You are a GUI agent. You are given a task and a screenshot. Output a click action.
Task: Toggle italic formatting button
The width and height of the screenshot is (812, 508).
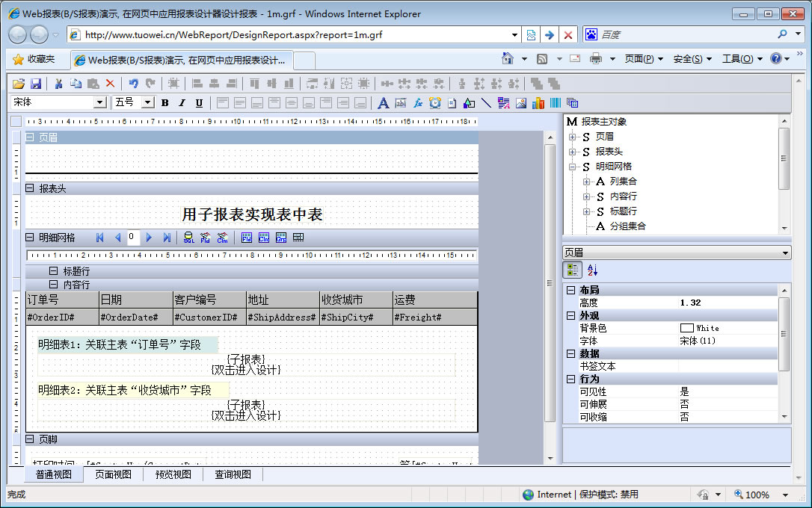click(x=182, y=103)
